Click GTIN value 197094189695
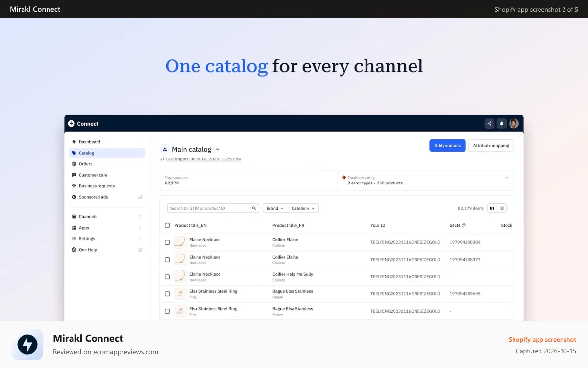The image size is (588, 368). [x=465, y=294]
